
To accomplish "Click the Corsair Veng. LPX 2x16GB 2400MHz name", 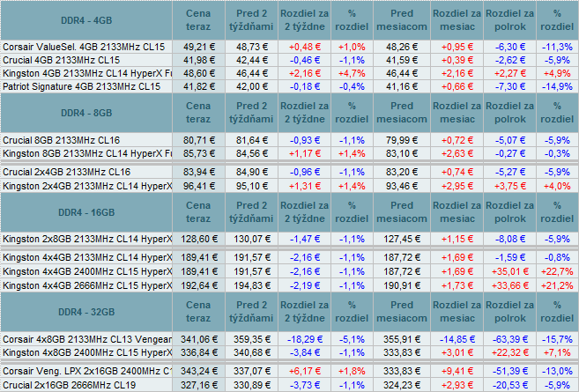I will 87,371.
